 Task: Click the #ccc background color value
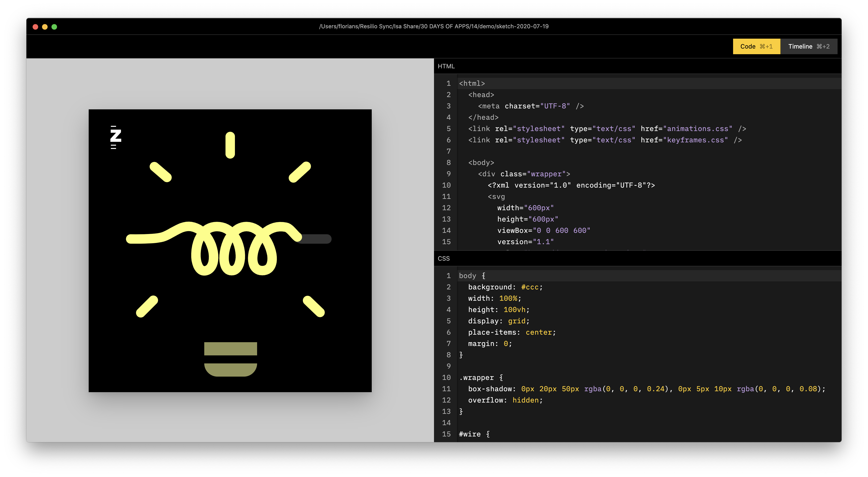tap(530, 287)
